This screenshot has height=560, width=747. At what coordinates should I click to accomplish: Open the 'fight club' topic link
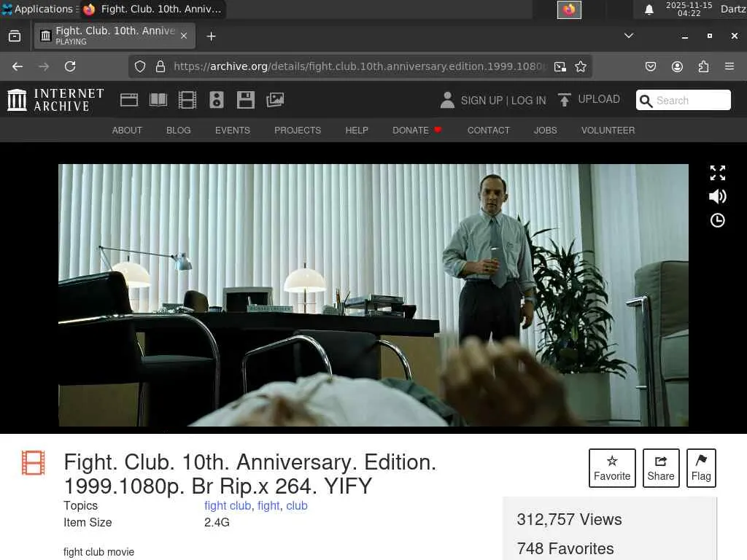pyautogui.click(x=228, y=506)
